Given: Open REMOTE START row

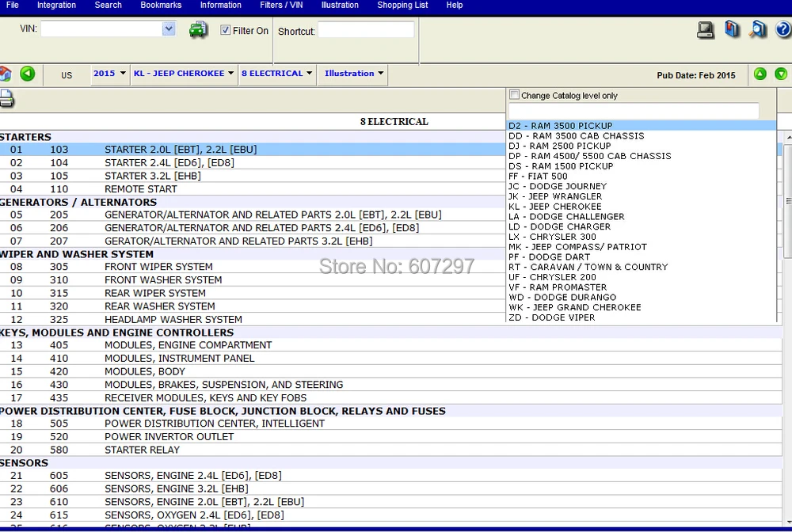Looking at the screenshot, I should (253, 188).
